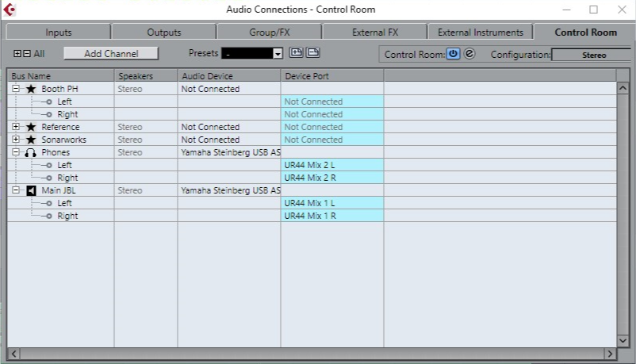
Task: Click the Bus Name column header
Action: tap(61, 76)
